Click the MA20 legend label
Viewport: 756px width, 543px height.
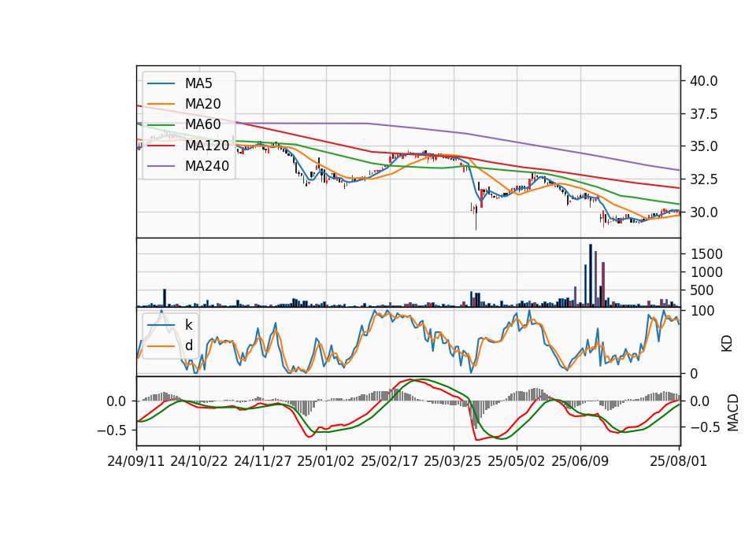tap(202, 104)
